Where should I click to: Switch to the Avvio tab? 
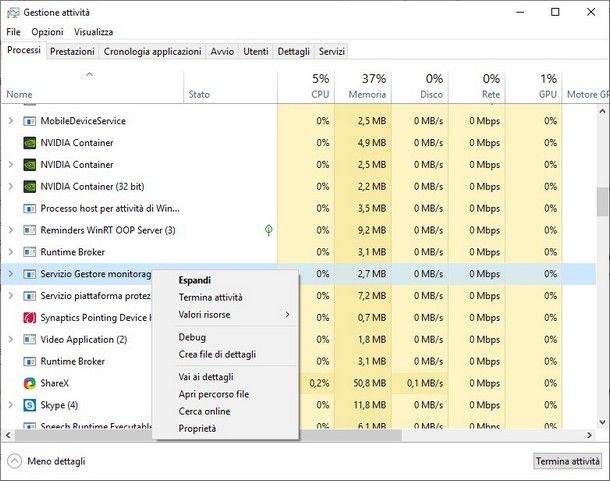[222, 51]
